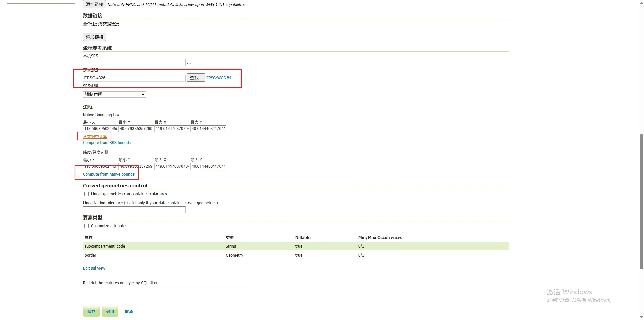The height and width of the screenshot is (320, 644).
Task: Open the SRS处理 dropdown set to 强制声明
Action: click(x=114, y=95)
